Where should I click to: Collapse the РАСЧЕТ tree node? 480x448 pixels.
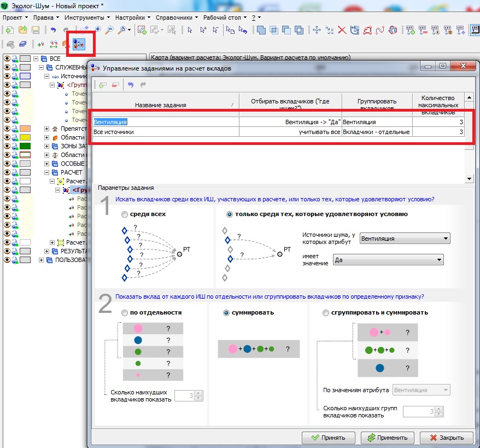pyautogui.click(x=48, y=172)
